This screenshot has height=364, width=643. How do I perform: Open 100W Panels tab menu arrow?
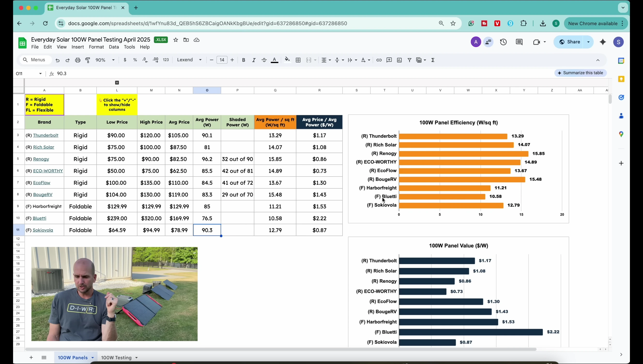(92, 358)
